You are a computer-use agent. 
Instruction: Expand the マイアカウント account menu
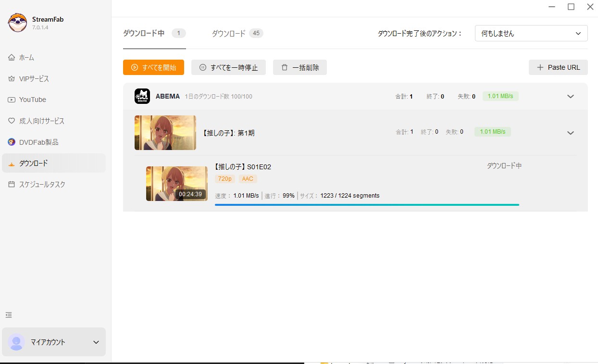96,342
